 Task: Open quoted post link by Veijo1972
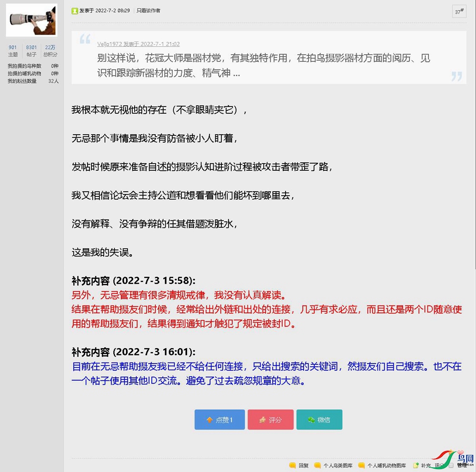pyautogui.click(x=139, y=44)
